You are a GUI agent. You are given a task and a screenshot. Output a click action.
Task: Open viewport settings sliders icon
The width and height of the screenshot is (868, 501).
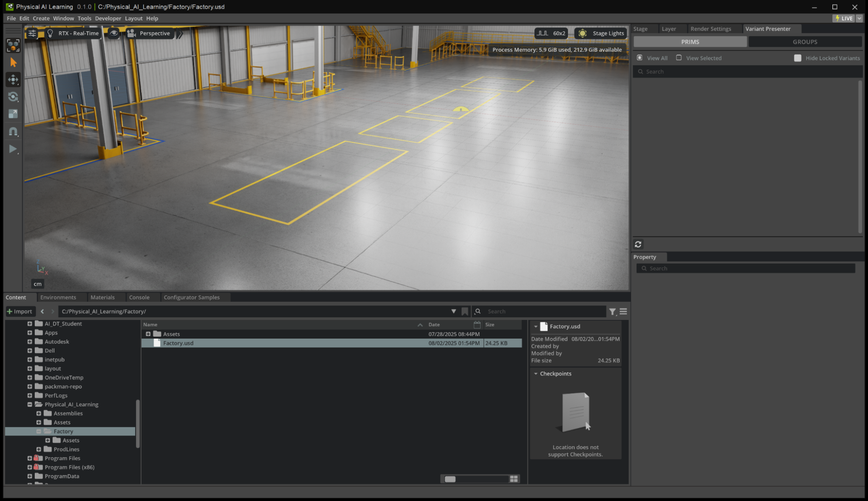tap(32, 33)
